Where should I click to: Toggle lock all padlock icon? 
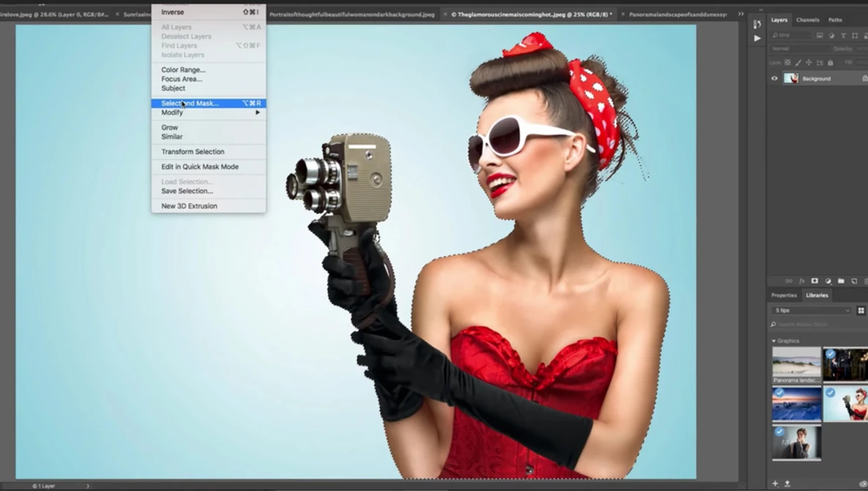[831, 62]
